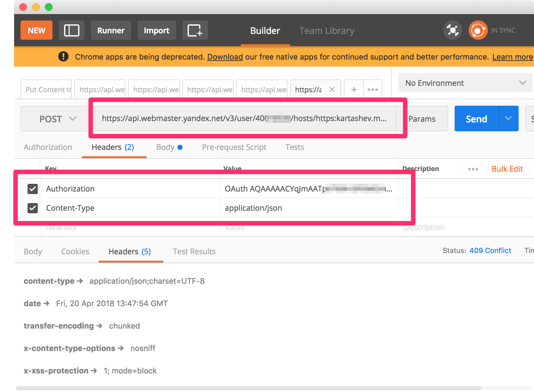The width and height of the screenshot is (534, 392).
Task: Open the request Authorization tab
Action: [x=48, y=147]
